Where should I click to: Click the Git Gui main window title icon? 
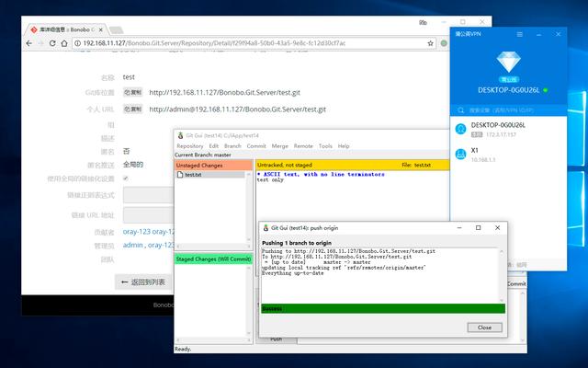180,135
